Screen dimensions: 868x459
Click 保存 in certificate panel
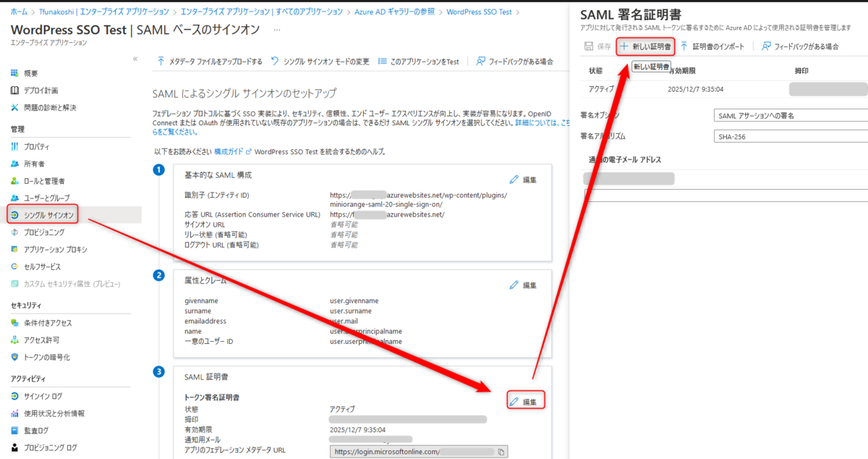tap(597, 46)
